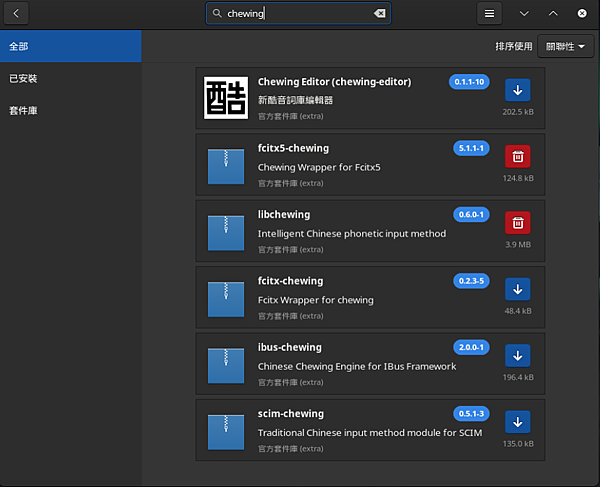Go back with the back arrow button
Image resolution: width=600 pixels, height=487 pixels.
(16, 14)
